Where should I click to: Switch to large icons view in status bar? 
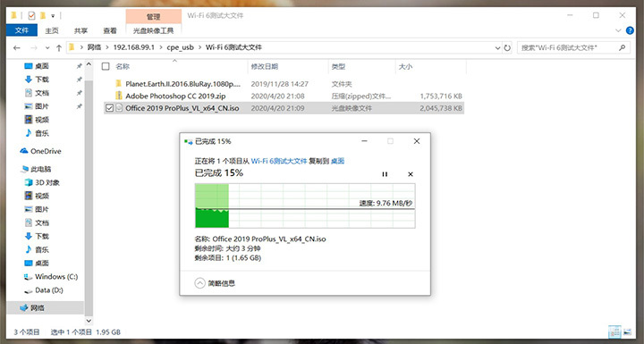click(627, 331)
